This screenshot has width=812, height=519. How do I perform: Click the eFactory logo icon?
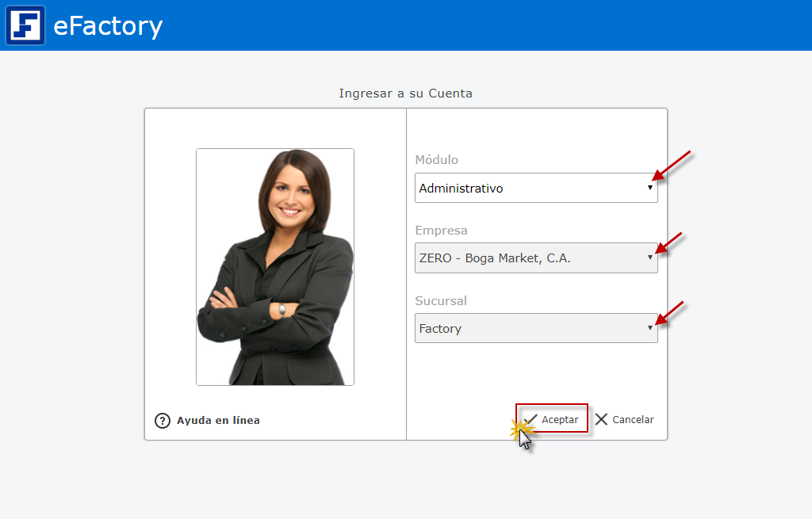pyautogui.click(x=25, y=25)
